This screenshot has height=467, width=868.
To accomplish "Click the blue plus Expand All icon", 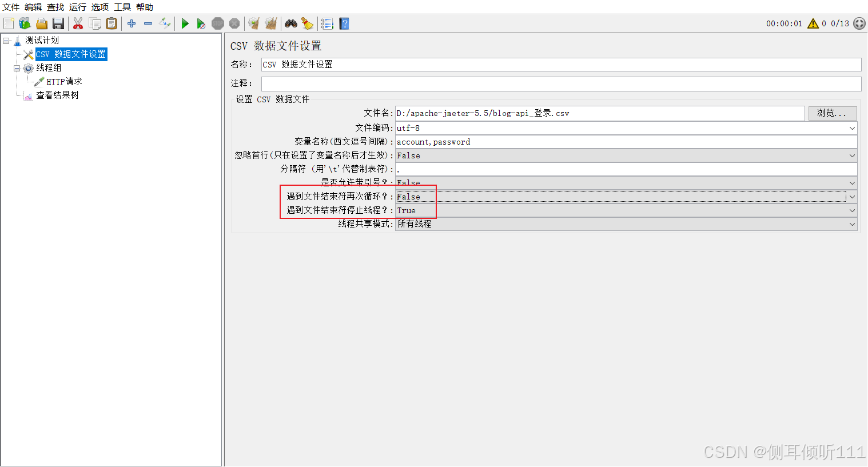I will pos(132,23).
